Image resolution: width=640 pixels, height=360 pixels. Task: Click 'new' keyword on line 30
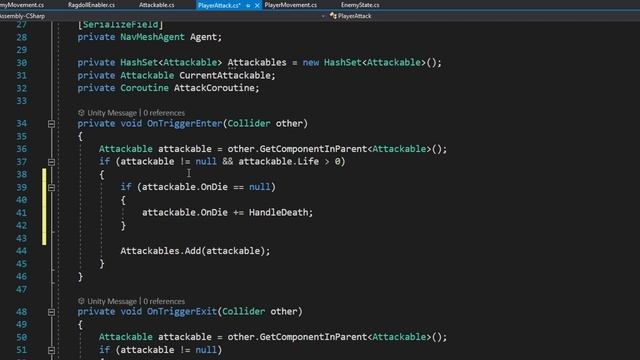click(311, 62)
